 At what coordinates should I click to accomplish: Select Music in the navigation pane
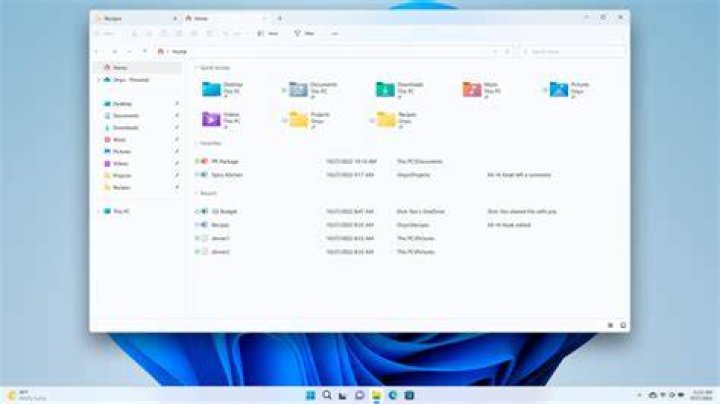pyautogui.click(x=138, y=140)
